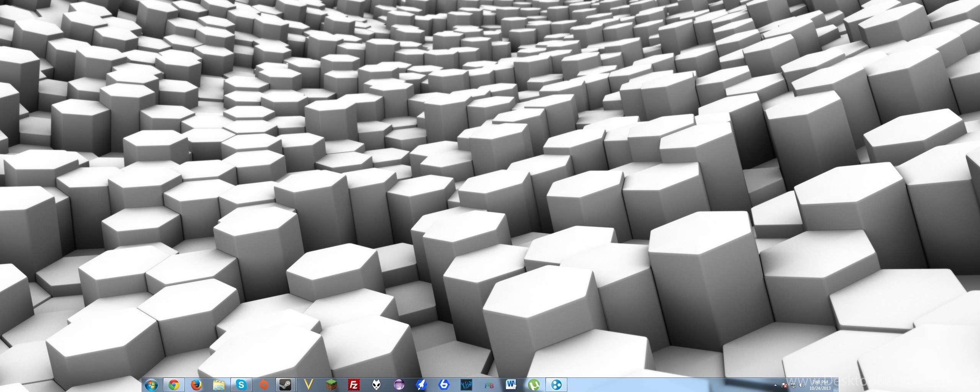Switch to Google Chrome in the taskbar
The height and width of the screenshot is (392, 980).
click(174, 384)
